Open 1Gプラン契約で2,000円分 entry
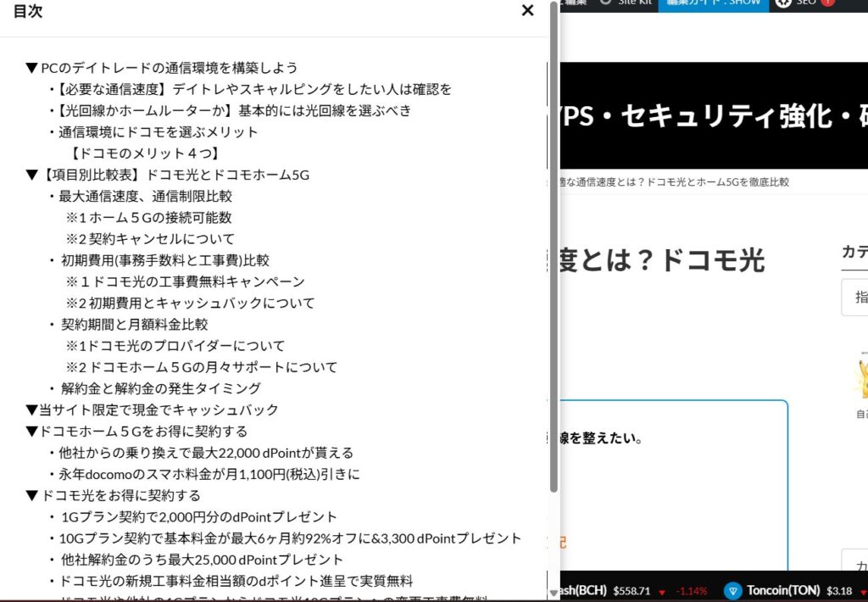Viewport: 868px width, 602px height. [198, 517]
